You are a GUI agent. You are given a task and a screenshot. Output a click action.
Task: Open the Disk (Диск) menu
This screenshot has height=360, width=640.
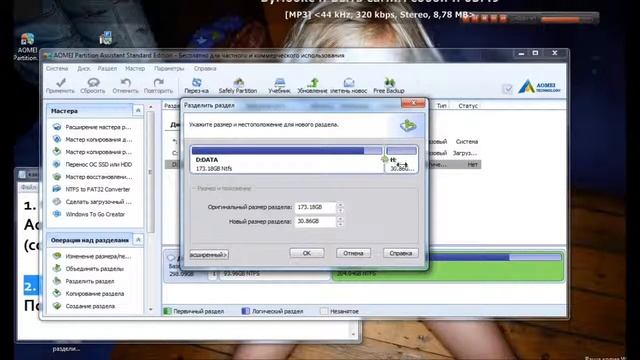(x=84, y=69)
